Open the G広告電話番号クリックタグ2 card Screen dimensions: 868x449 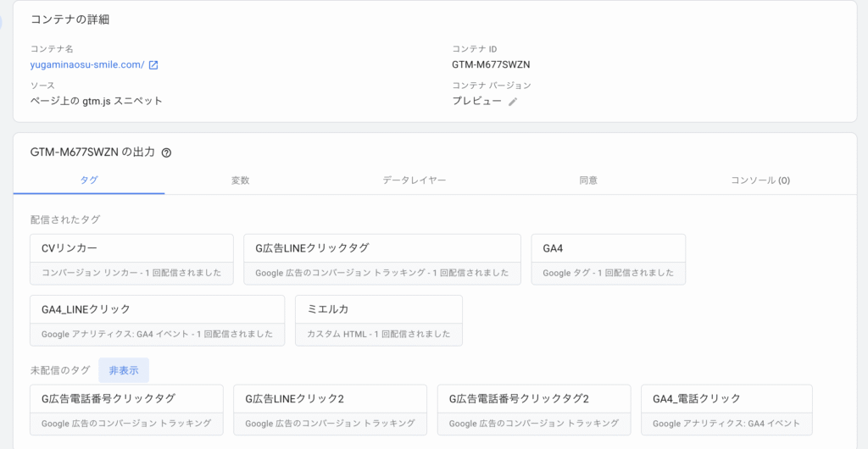tap(533, 409)
